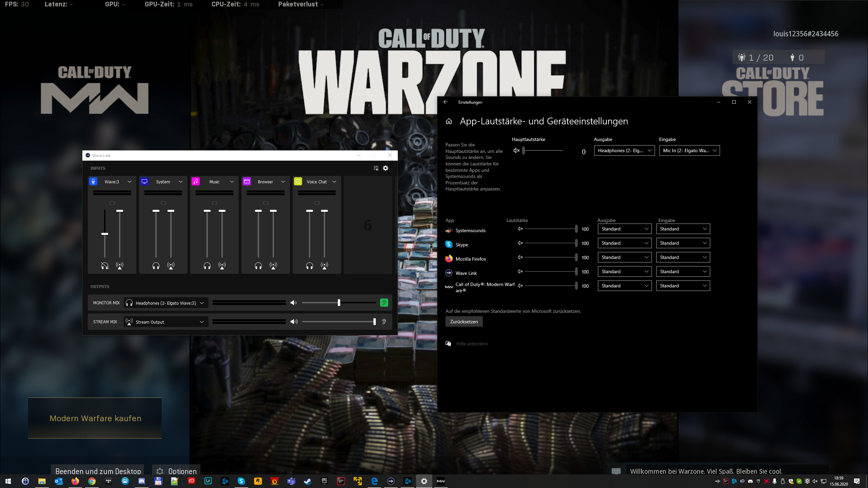Click Modern Warfare kaufen button
868x488 pixels.
pyautogui.click(x=95, y=418)
